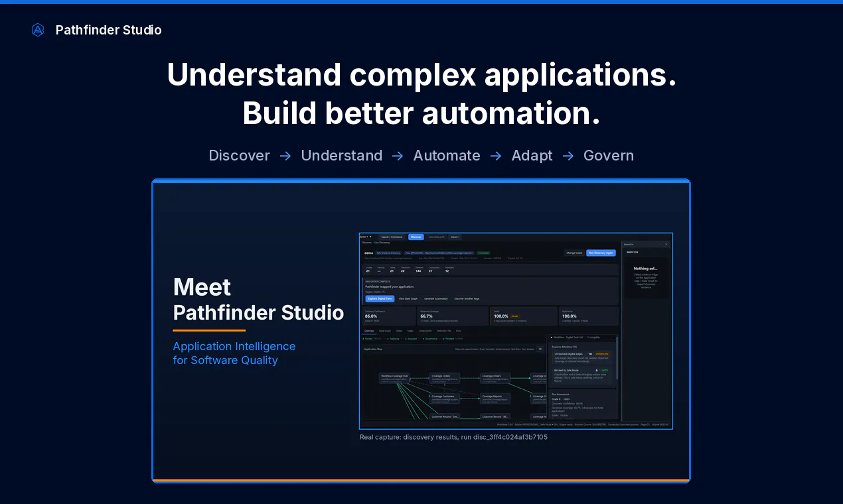Click the Generate Automation button
Viewport: 843px width, 504px height.
tap(436, 299)
